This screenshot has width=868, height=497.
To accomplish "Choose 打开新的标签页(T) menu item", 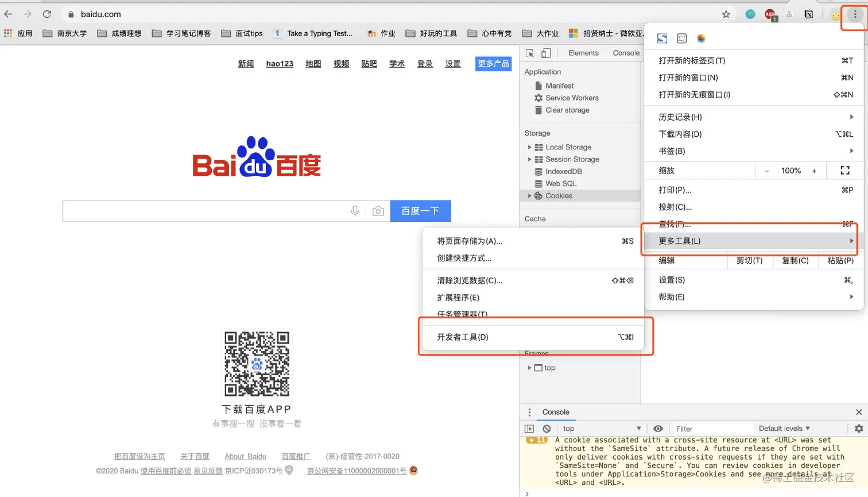I will point(754,60).
